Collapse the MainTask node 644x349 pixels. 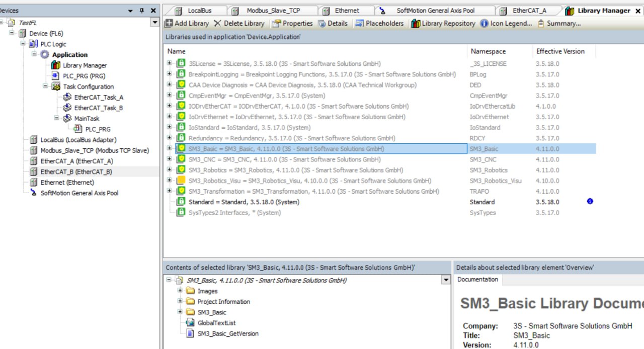pos(56,118)
